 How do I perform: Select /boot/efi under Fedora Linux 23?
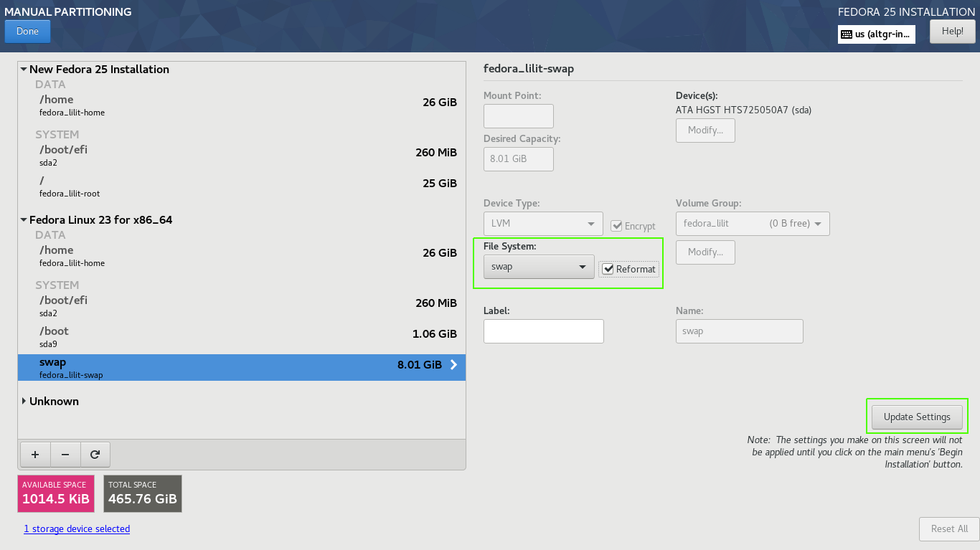click(x=242, y=306)
